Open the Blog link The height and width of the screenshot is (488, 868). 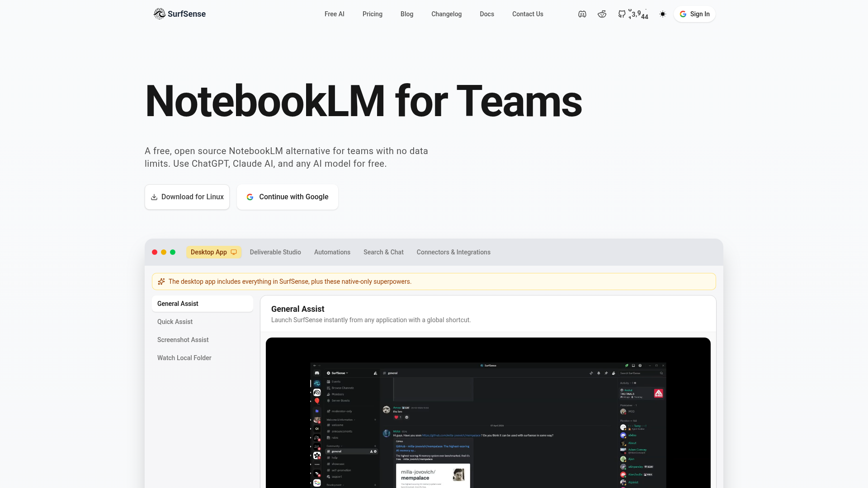(407, 14)
